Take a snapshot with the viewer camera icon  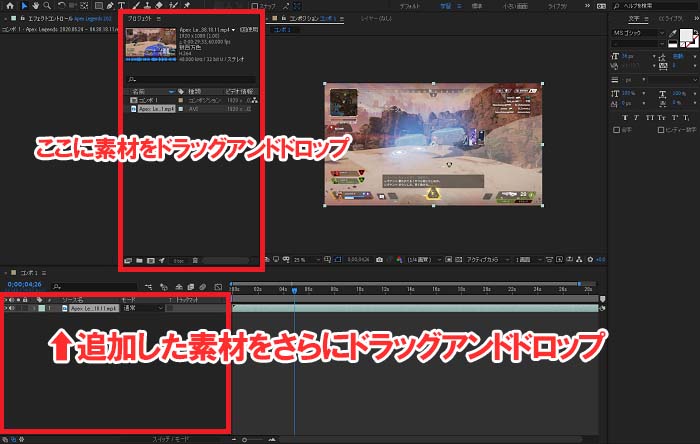[379, 260]
